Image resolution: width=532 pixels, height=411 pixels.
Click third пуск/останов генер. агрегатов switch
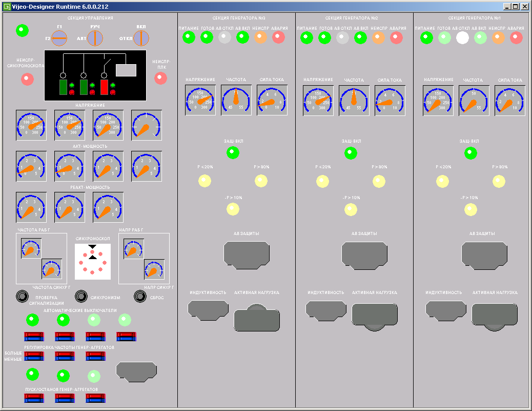click(95, 398)
